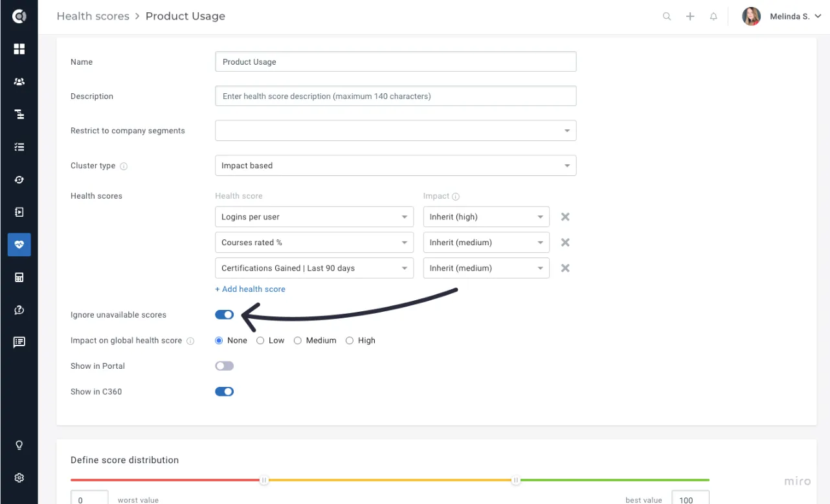830x504 pixels.
Task: Click + Add health score link
Action: [x=250, y=289]
